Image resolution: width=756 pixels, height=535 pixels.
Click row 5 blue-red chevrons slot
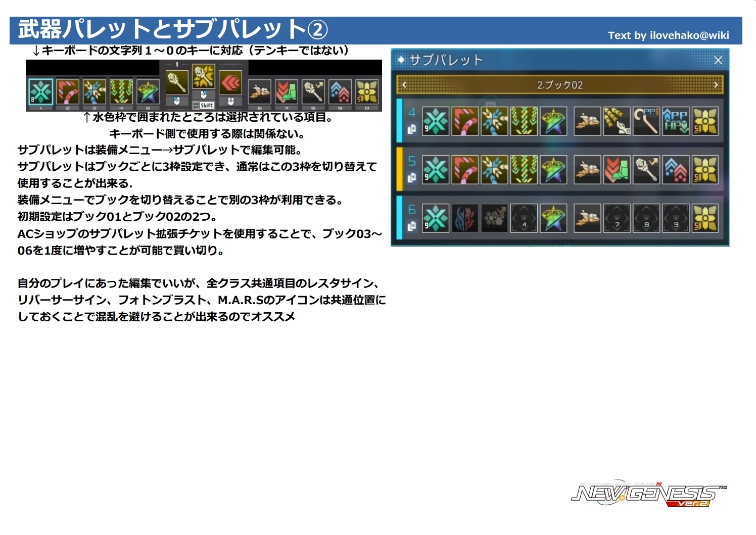[x=676, y=170]
